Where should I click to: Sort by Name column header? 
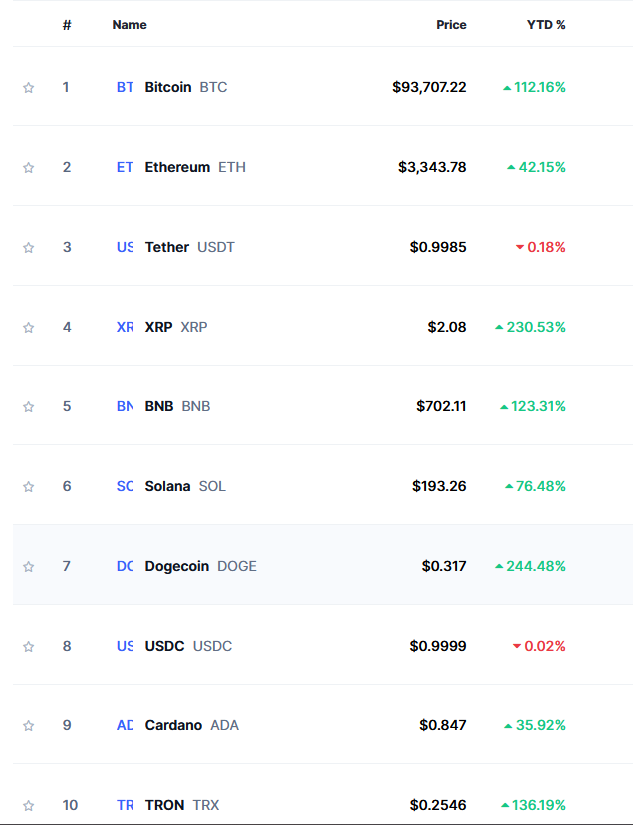click(x=129, y=25)
